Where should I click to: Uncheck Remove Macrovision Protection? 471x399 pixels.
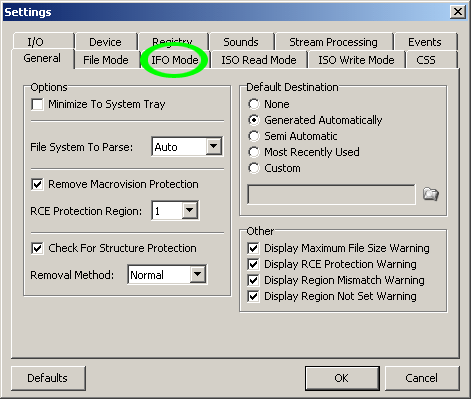pos(37,184)
